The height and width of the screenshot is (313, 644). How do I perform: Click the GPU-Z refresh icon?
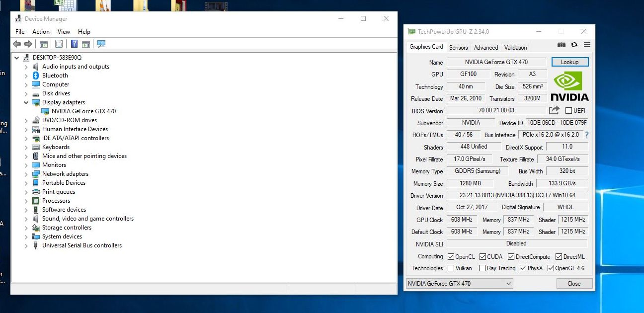[574, 45]
